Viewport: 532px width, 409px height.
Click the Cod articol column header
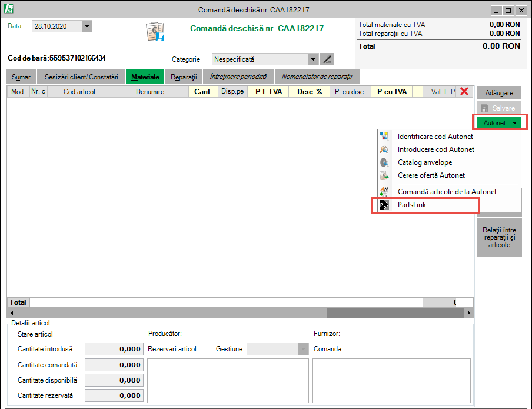point(79,92)
